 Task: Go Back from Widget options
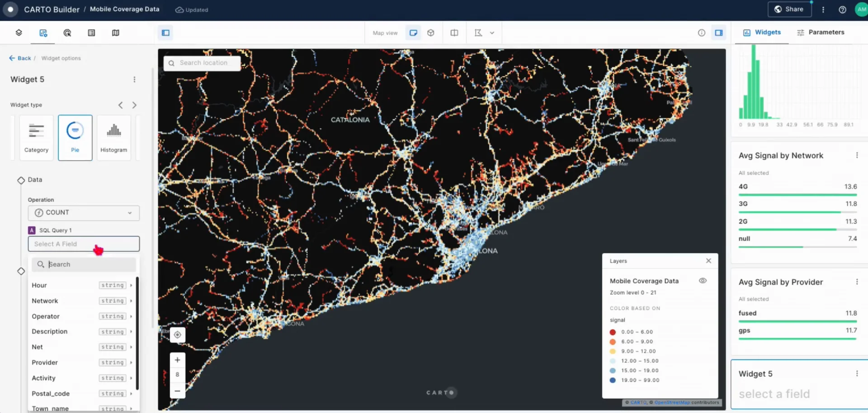(x=20, y=58)
